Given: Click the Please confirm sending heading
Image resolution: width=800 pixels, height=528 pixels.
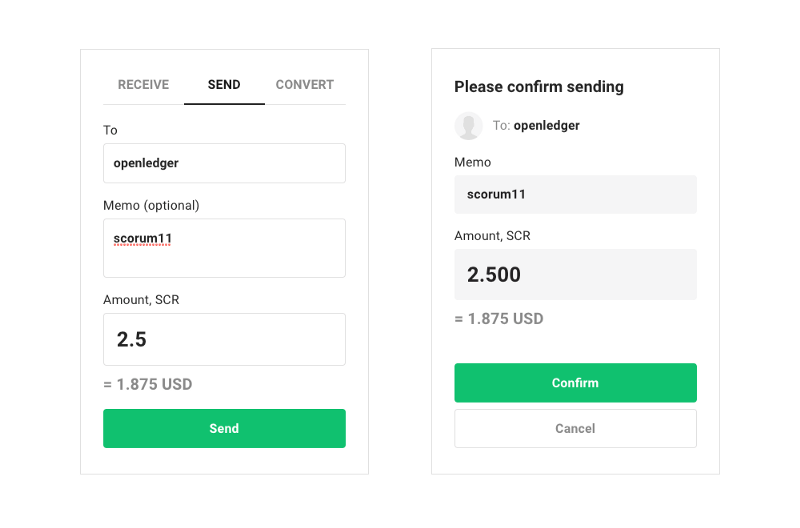Looking at the screenshot, I should pos(539,87).
